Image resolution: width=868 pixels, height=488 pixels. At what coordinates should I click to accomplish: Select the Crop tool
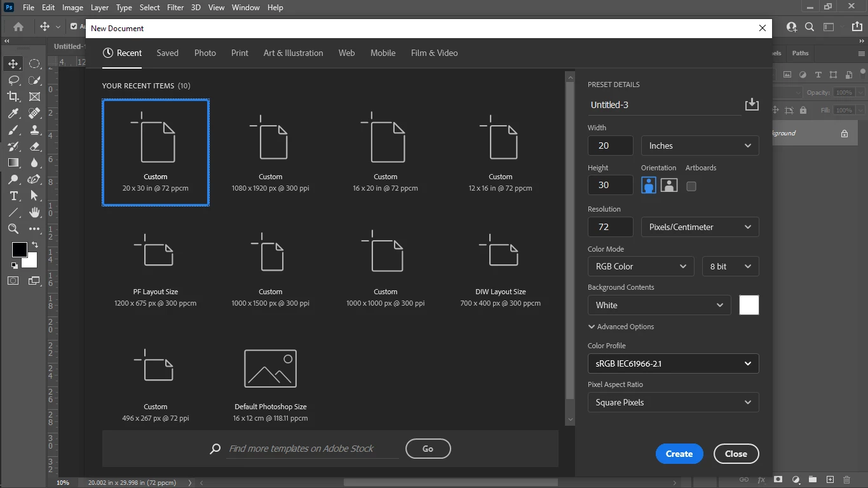13,97
